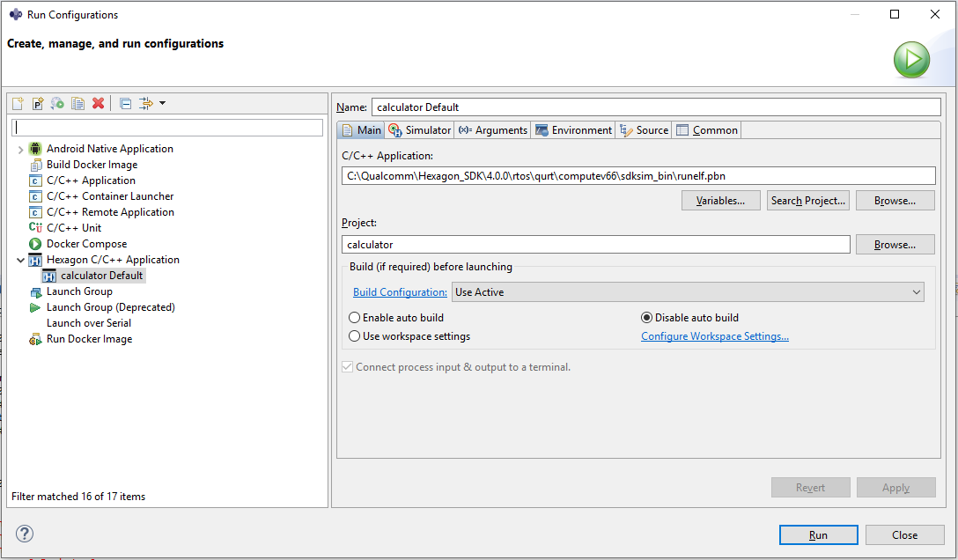
Task: Click the Variables... button
Action: 721,200
